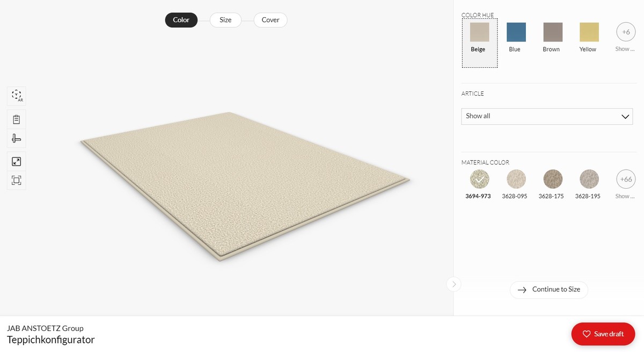
Task: Choose the Beige color hue
Action: 480,43
